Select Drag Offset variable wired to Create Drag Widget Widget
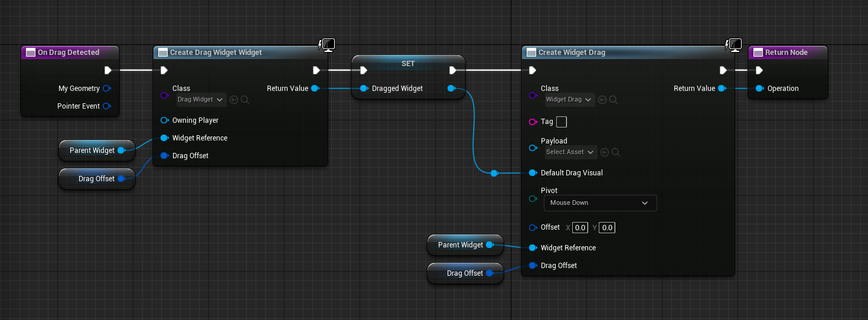 (97, 179)
